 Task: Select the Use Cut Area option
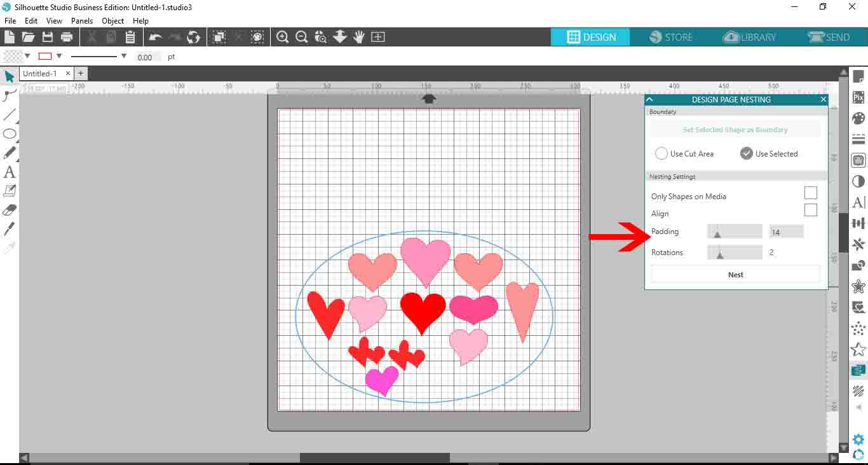(661, 153)
